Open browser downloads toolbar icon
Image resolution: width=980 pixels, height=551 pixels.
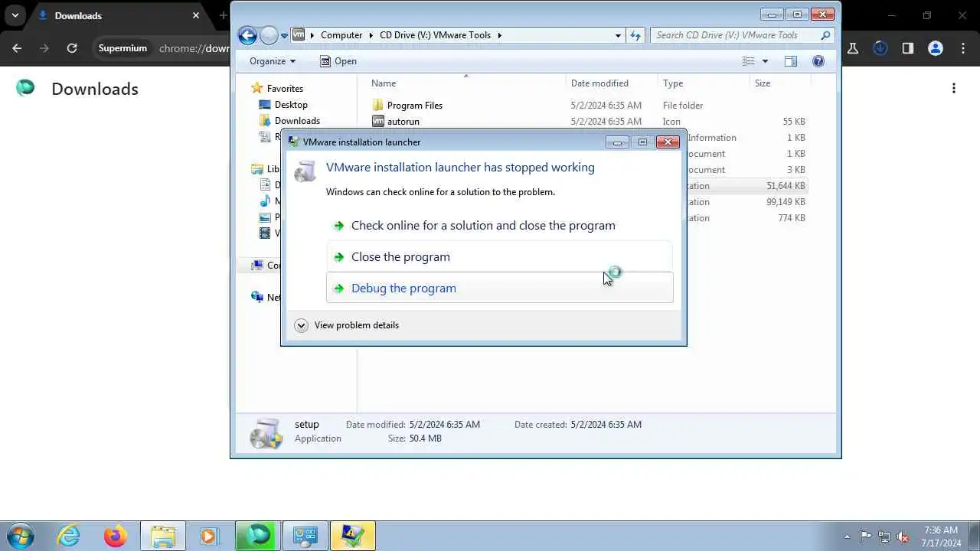[x=880, y=48]
